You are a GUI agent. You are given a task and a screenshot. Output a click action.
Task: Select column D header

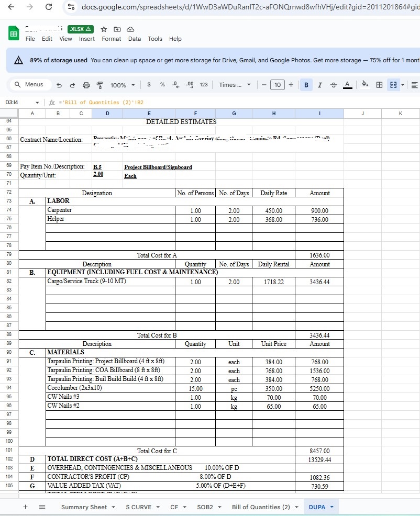click(107, 114)
